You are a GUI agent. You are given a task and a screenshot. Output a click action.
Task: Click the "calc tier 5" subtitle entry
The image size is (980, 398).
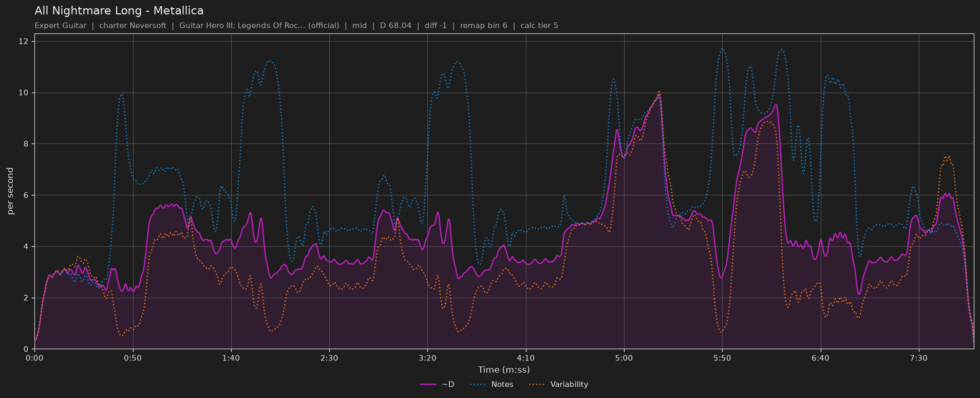539,26
